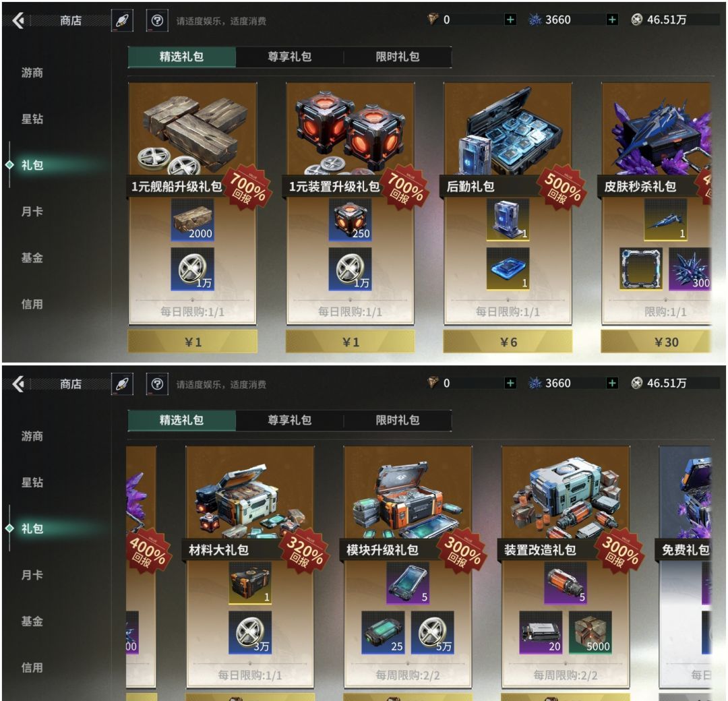Click the black container in 材料大礼包 contents
This screenshot has width=728, height=701.
pos(250,584)
